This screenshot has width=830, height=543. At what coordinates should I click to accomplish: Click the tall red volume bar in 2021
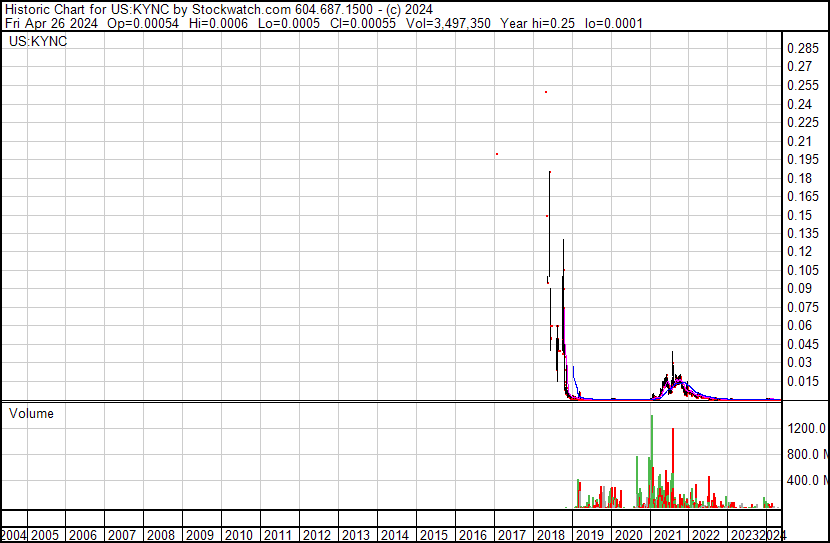[x=673, y=468]
